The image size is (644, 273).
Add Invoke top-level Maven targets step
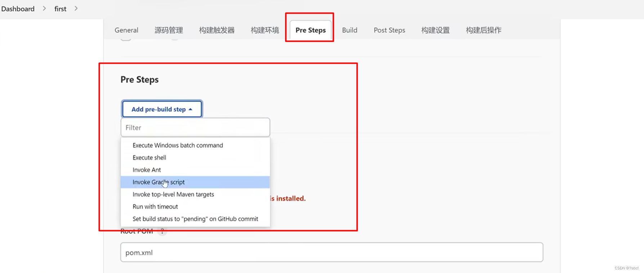pos(195,194)
